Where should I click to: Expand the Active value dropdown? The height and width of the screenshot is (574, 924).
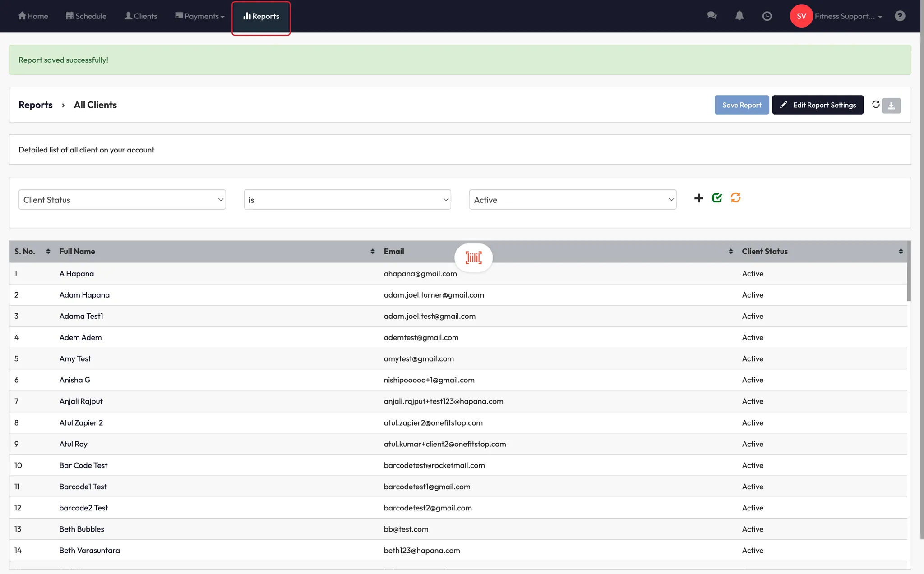tap(572, 200)
